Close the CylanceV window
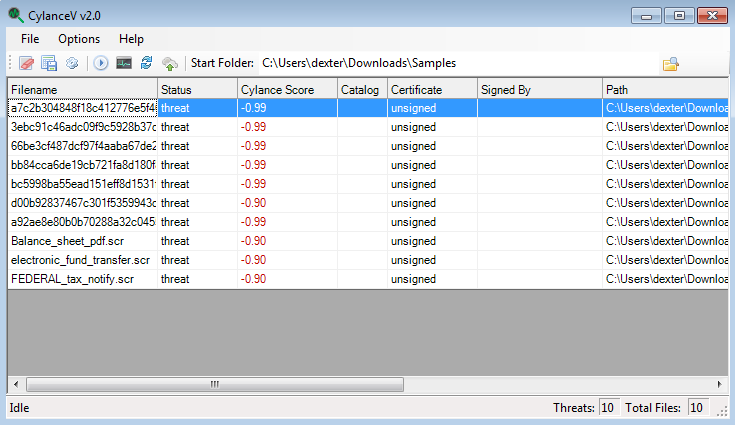The height and width of the screenshot is (425, 735). coord(712,15)
